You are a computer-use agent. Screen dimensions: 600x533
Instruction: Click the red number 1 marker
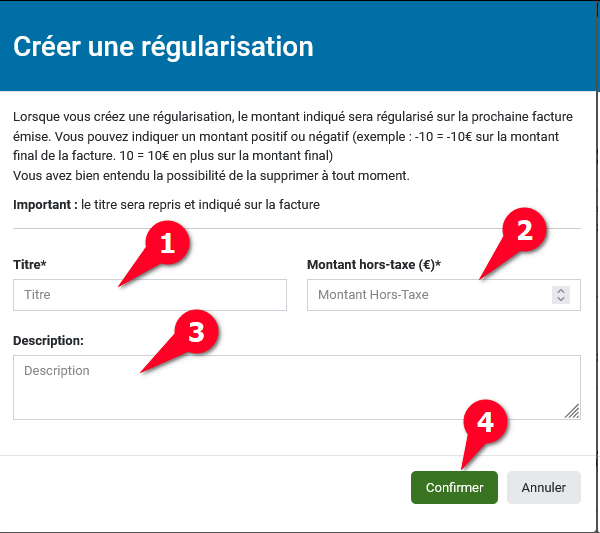point(168,243)
